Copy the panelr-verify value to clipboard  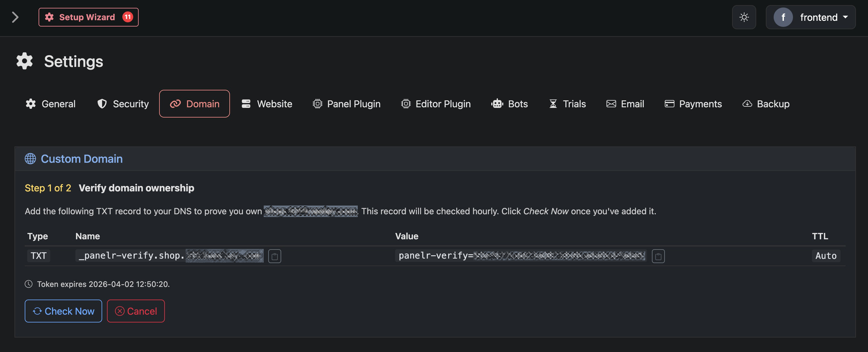658,256
